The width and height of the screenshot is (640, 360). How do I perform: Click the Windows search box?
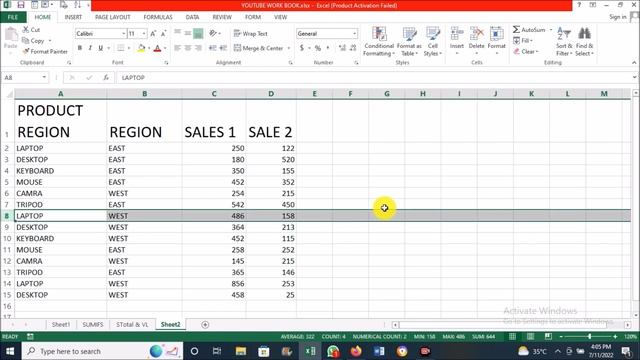(102, 351)
